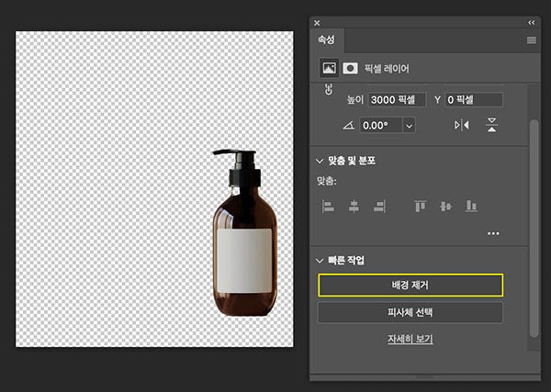The height and width of the screenshot is (392, 551).
Task: Click the layer mask icon
Action: click(x=350, y=68)
